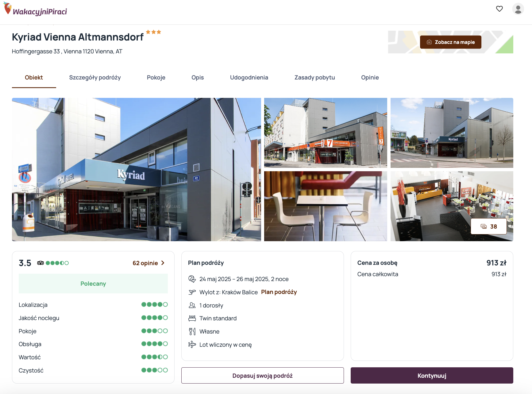Select the Opis tab
Screen dimensions: 532x394
(198, 78)
